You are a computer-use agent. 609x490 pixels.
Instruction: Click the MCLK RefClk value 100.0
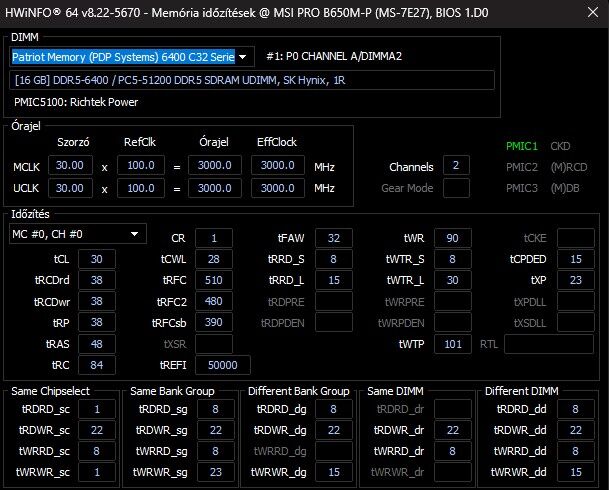pyautogui.click(x=141, y=165)
